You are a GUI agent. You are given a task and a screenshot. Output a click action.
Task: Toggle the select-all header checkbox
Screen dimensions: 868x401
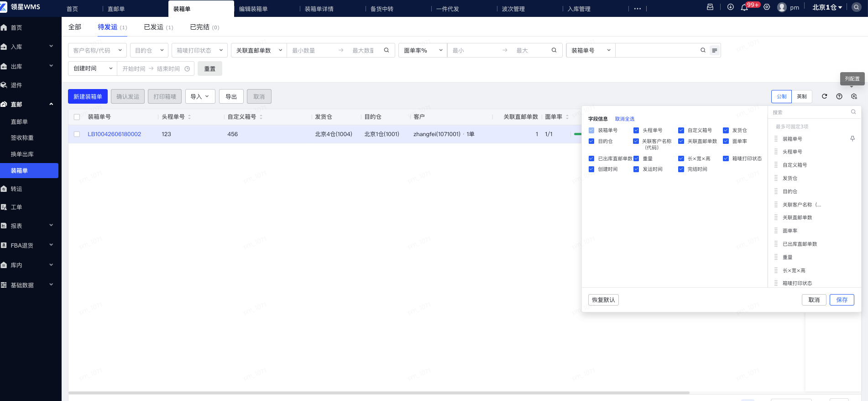pyautogui.click(x=77, y=117)
